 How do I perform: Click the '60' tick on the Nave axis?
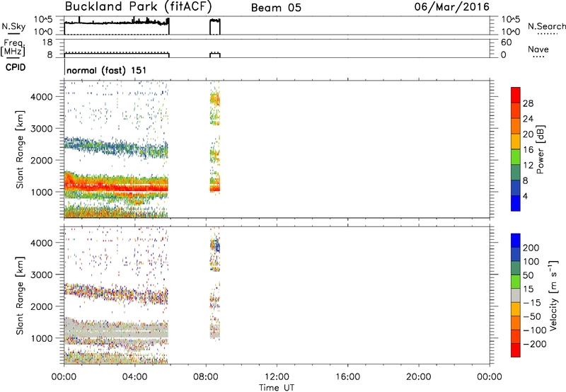(x=506, y=42)
